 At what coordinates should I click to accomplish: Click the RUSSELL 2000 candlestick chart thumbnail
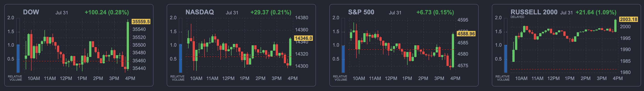pos(564,46)
